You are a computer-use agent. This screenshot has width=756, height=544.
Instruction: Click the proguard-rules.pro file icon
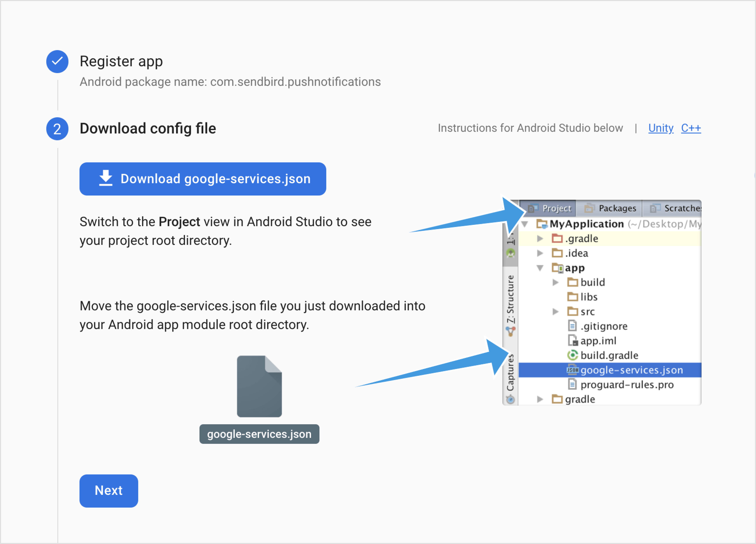(572, 385)
